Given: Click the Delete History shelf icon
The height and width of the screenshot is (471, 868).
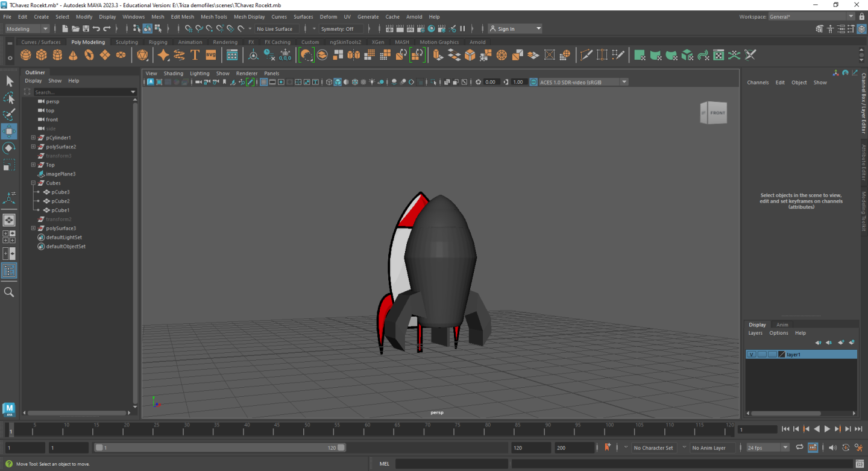Looking at the screenshot, I should (x=269, y=55).
